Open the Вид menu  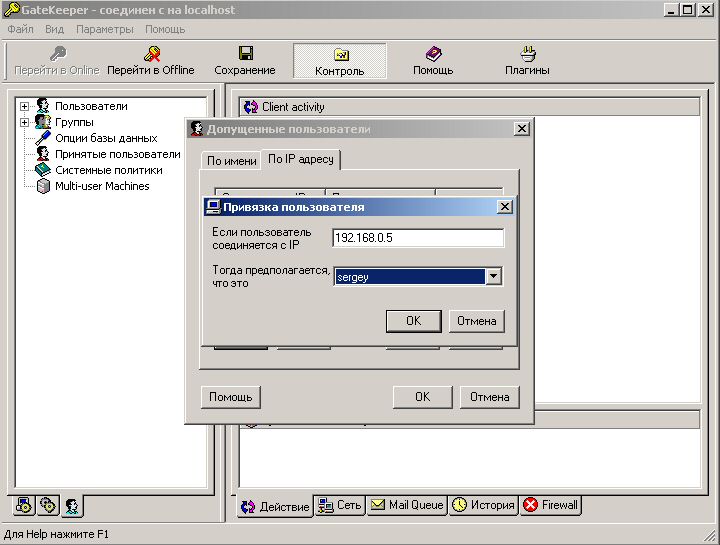[x=55, y=29]
